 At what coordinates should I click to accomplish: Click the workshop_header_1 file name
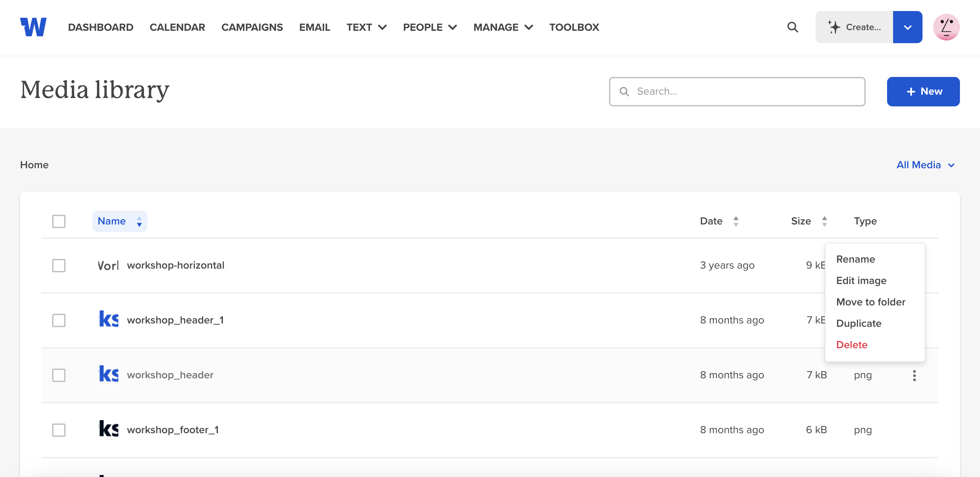175,320
